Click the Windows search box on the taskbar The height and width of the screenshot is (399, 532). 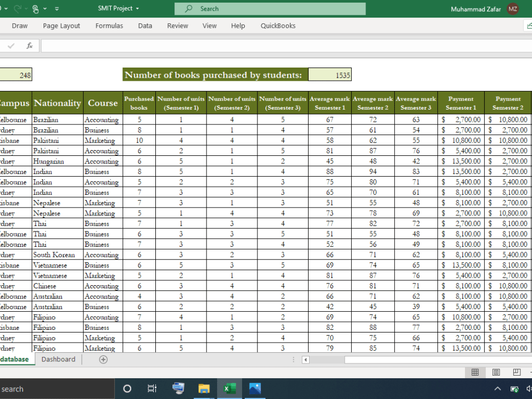(53, 388)
